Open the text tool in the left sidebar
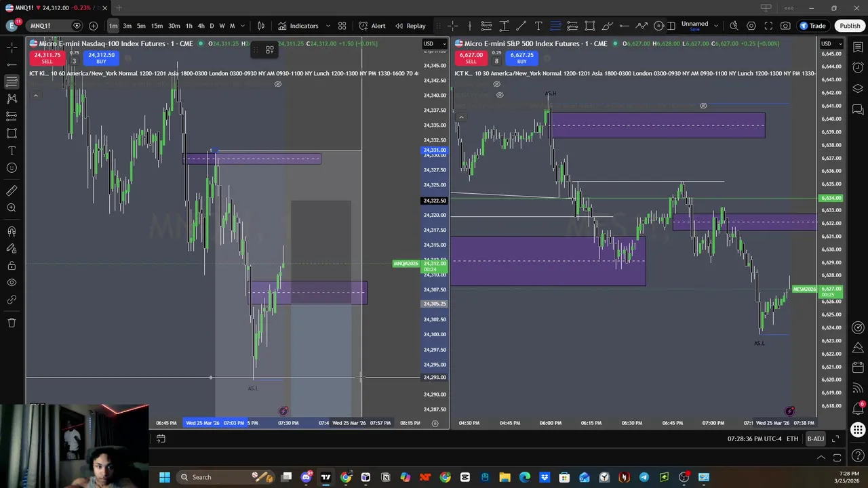868x488 pixels. 12,150
